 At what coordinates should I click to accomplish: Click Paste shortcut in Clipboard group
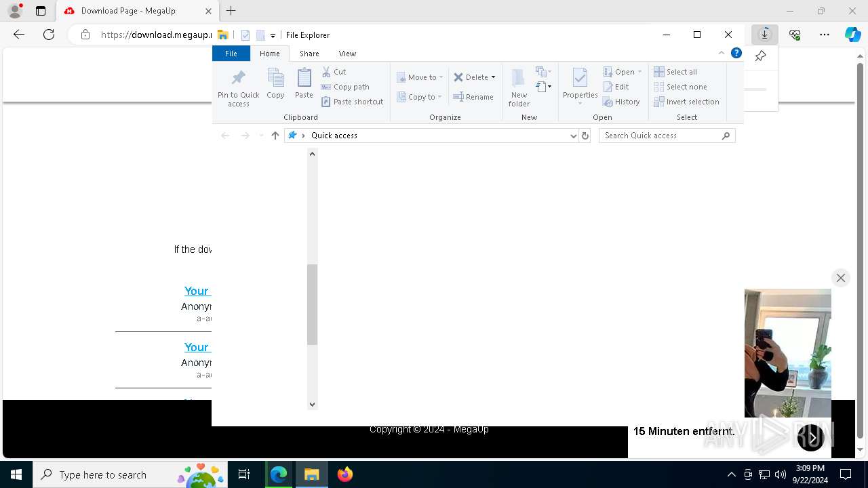353,102
